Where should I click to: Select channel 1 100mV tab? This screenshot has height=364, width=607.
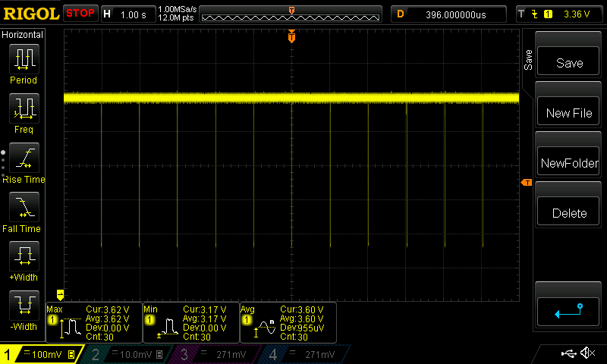41,354
